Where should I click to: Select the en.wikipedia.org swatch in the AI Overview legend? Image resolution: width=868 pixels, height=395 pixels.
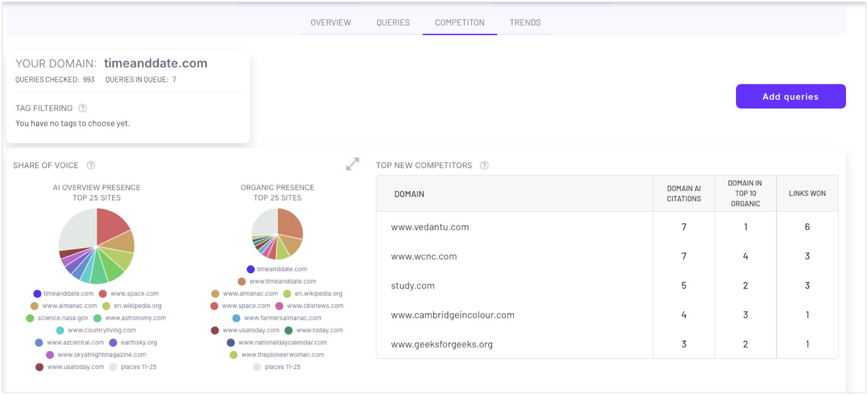point(106,306)
